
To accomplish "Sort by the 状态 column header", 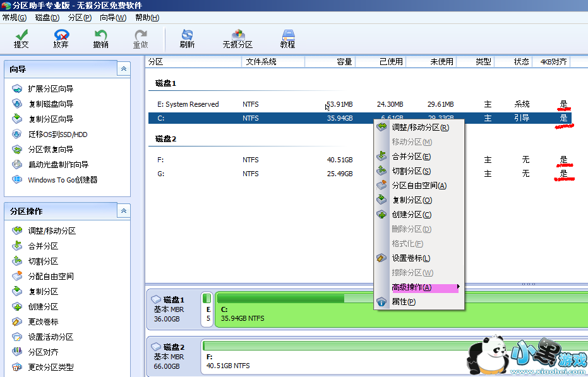I will point(513,62).
